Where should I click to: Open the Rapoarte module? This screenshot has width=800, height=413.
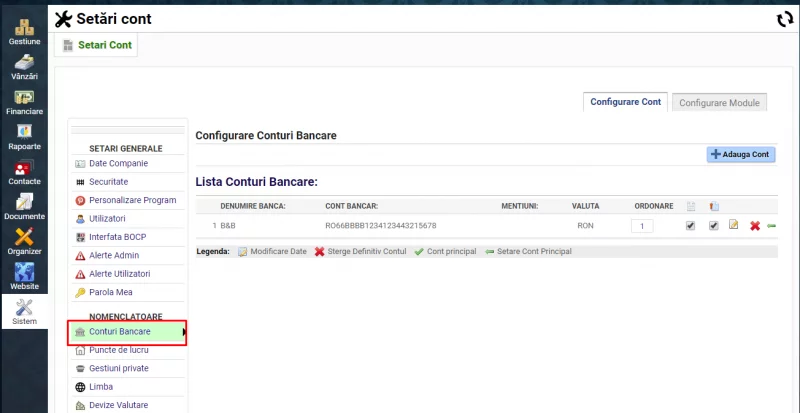[24, 137]
